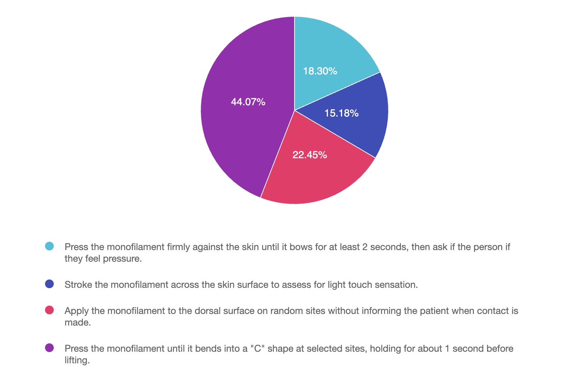Click legend text 'Press the monofilament until it bends'
The height and width of the screenshot is (392, 576).
289,349
